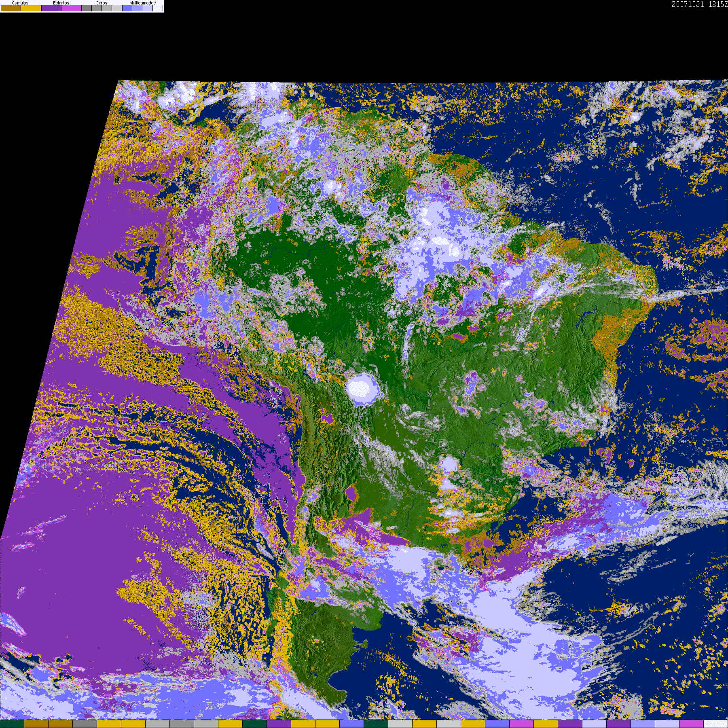Pick the magenta Estratos legend swatch
The height and width of the screenshot is (728, 728).
point(72,8)
